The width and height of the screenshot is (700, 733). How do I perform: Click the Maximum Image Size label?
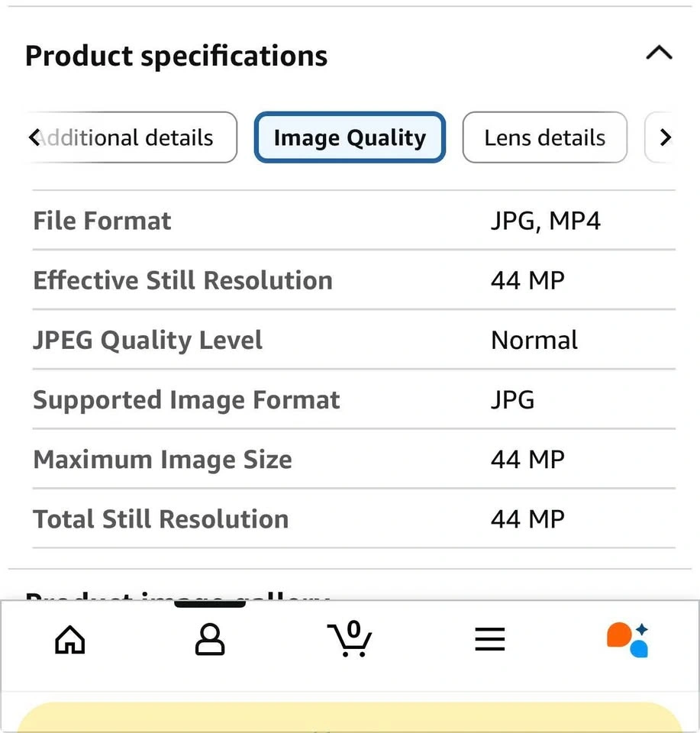click(x=162, y=460)
